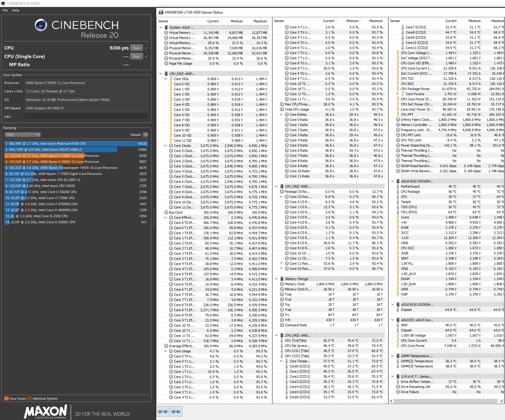
Task: Collapse the System: ASUS sensor group
Action: point(161,27)
